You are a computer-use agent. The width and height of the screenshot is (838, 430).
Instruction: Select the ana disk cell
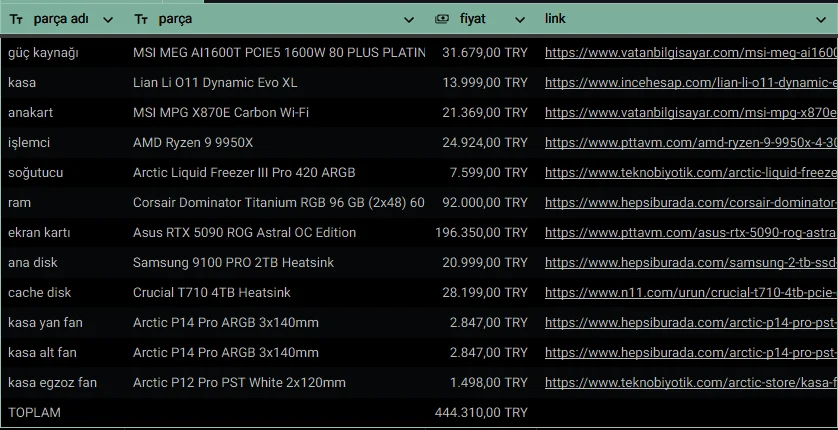(64, 262)
